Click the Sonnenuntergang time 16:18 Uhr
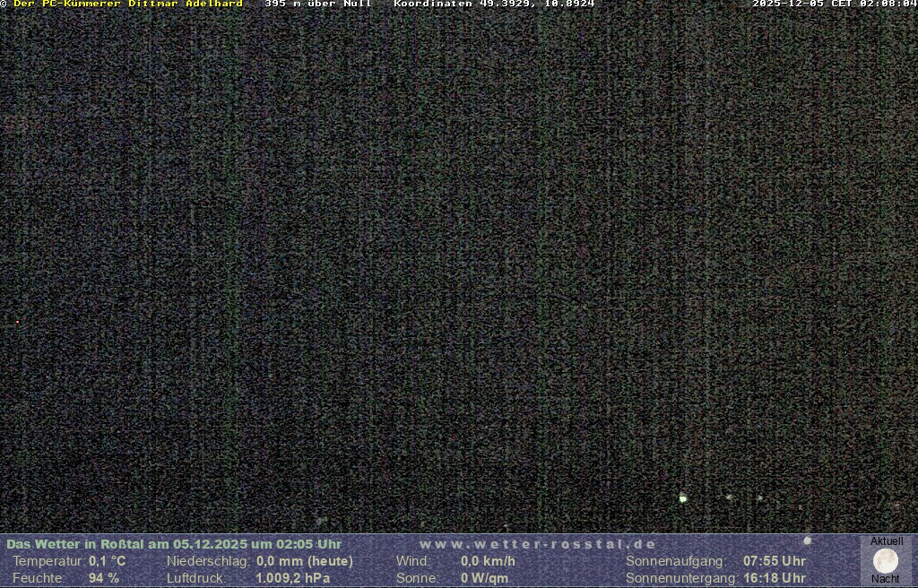Screen dimensions: 918x588 pyautogui.click(x=774, y=578)
